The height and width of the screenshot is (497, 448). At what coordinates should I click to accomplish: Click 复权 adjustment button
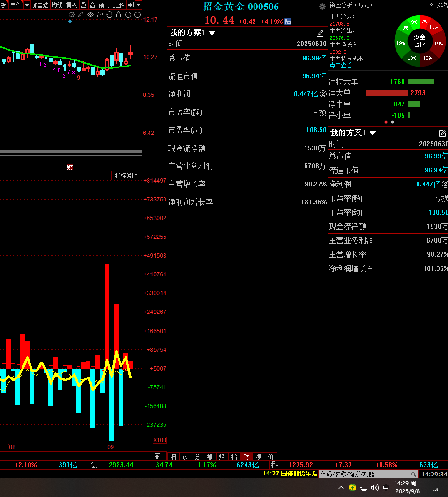[72, 5]
